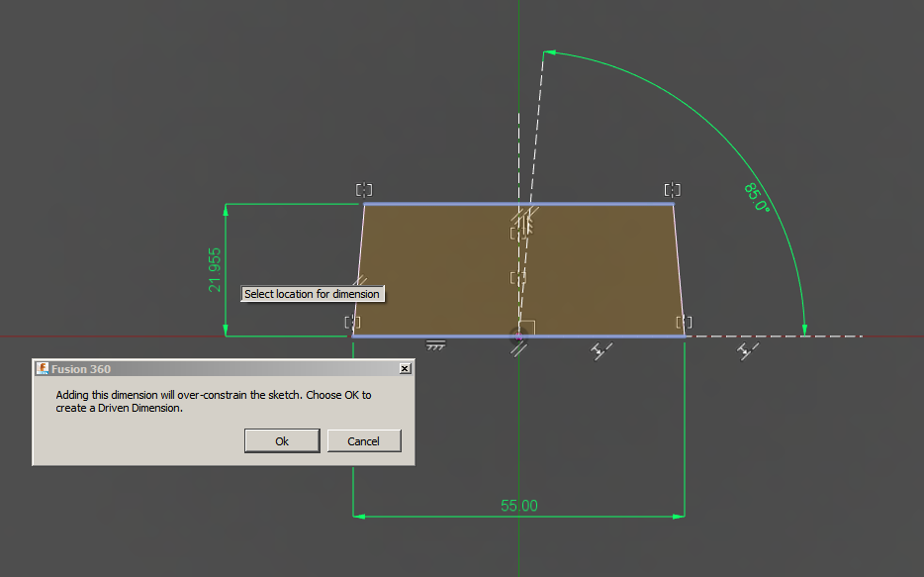The height and width of the screenshot is (577, 924).
Task: Click the ground constraint glyph below the bottom edge
Action: pyautogui.click(x=435, y=346)
